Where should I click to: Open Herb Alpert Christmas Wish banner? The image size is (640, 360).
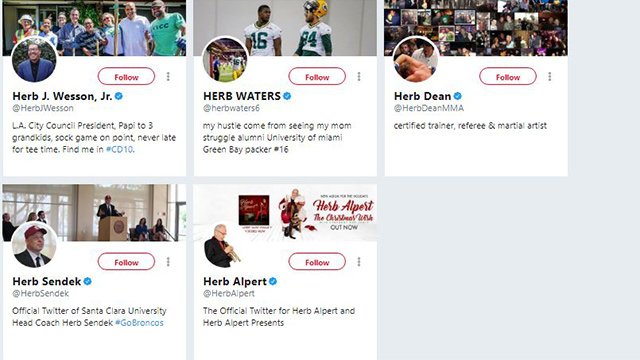pos(285,212)
